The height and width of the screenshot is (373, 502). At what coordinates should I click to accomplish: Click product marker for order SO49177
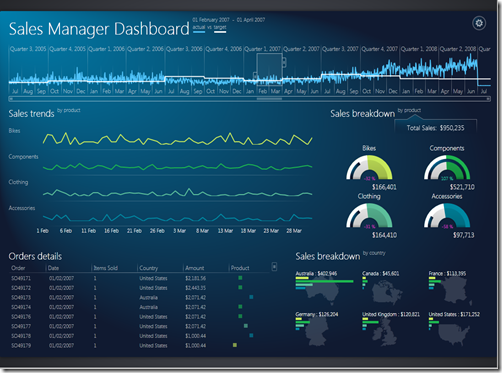[x=246, y=326]
